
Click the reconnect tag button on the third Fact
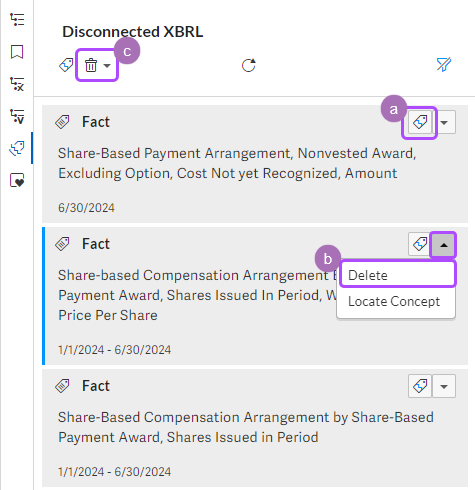[x=420, y=386]
